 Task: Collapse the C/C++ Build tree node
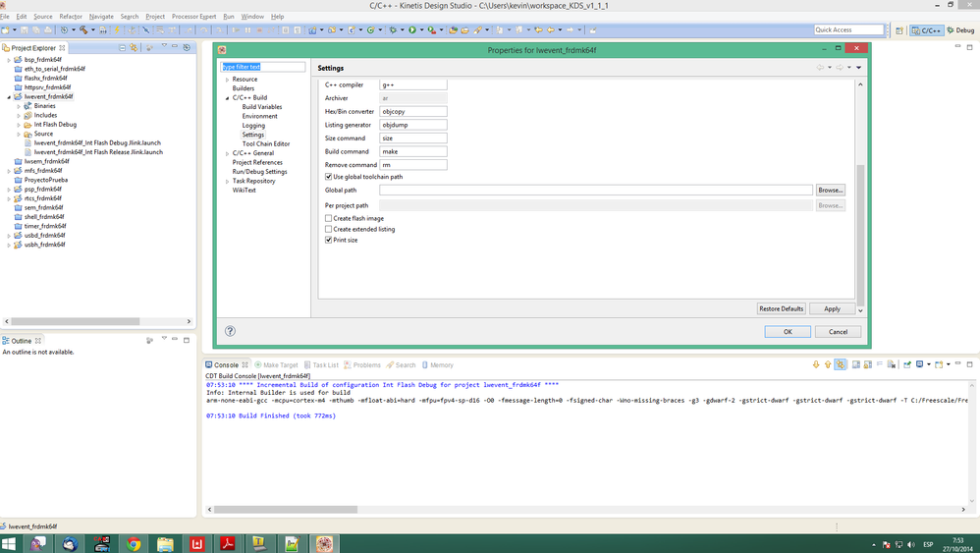point(228,98)
